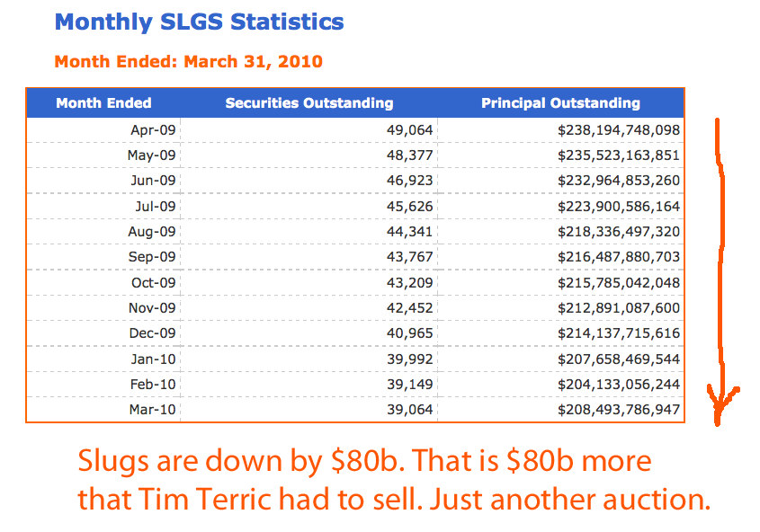
Task: Select the Month Ended column header
Action: pos(103,102)
